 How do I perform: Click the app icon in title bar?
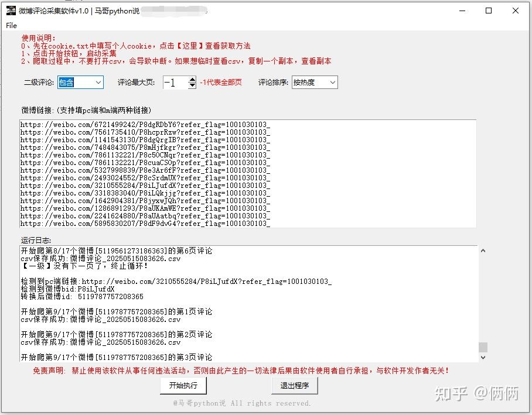[x=11, y=11]
